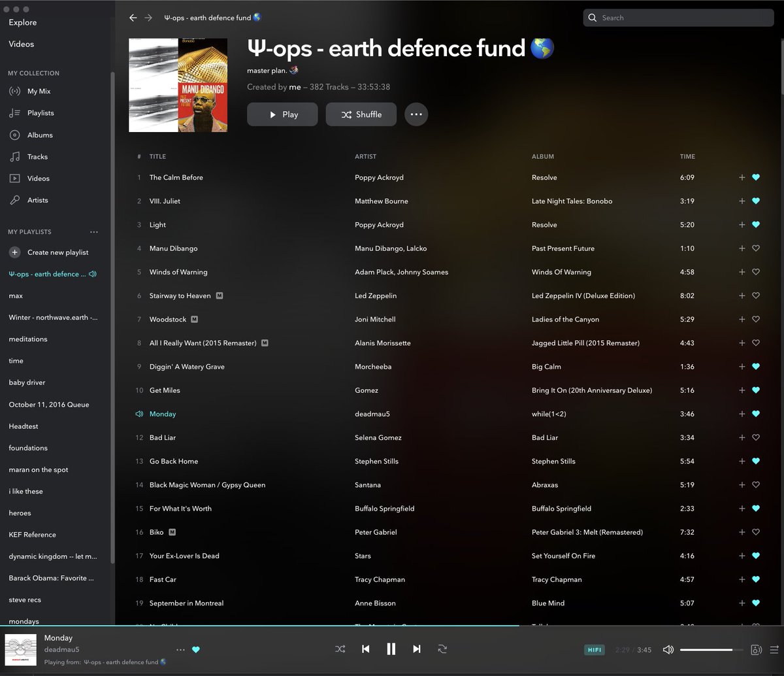Image resolution: width=784 pixels, height=676 pixels.
Task: Favorite Winds of Warning
Action: click(x=756, y=272)
